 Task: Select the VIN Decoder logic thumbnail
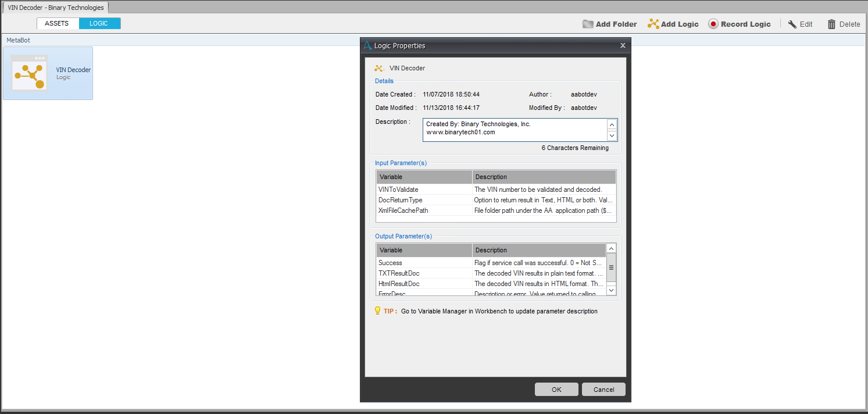[29, 73]
